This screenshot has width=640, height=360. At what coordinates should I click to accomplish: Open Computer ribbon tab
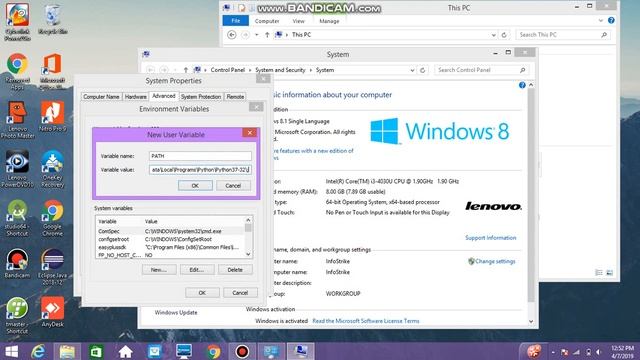click(x=267, y=21)
